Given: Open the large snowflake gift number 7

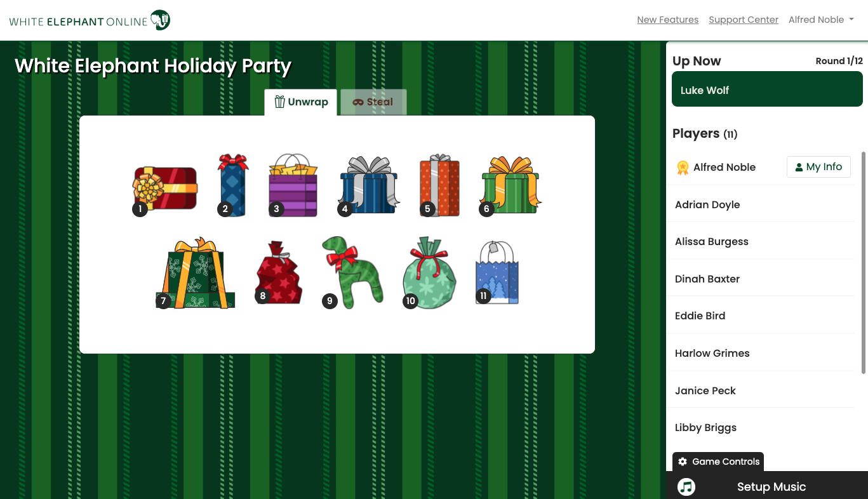Looking at the screenshot, I should pos(196,273).
